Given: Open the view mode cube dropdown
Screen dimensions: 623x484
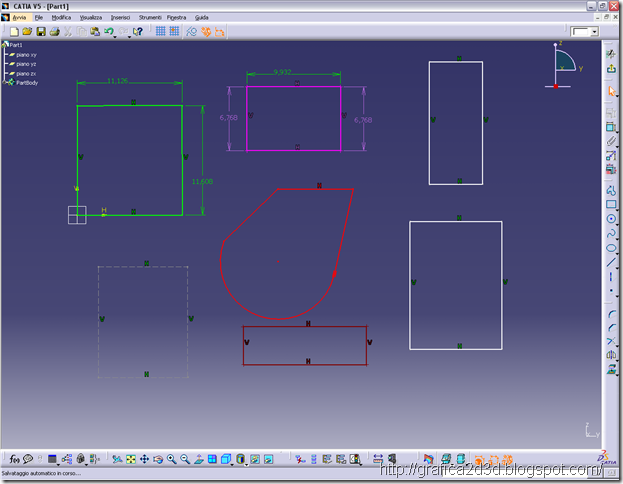Looking at the screenshot, I should 232,464.
